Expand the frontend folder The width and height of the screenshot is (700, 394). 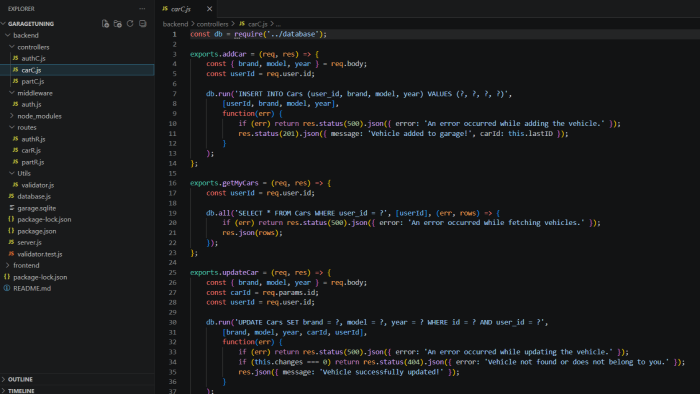tap(26, 265)
